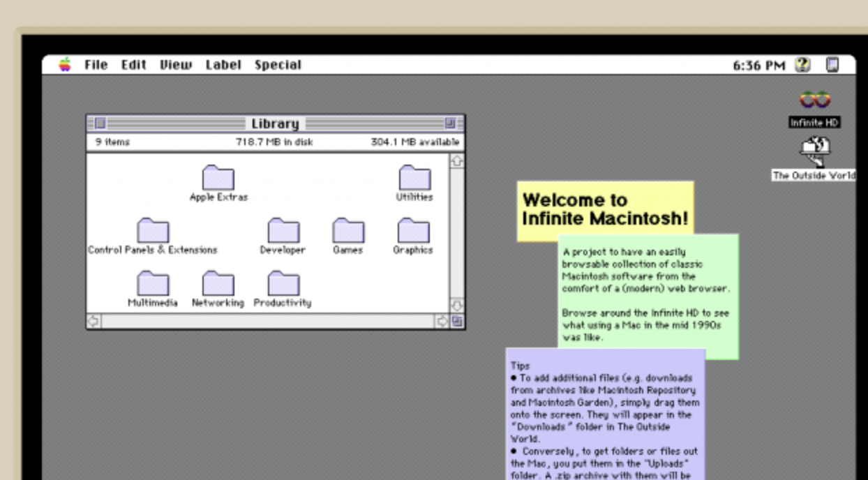Open the Application menu icon
The image size is (868, 480).
pyautogui.click(x=832, y=65)
